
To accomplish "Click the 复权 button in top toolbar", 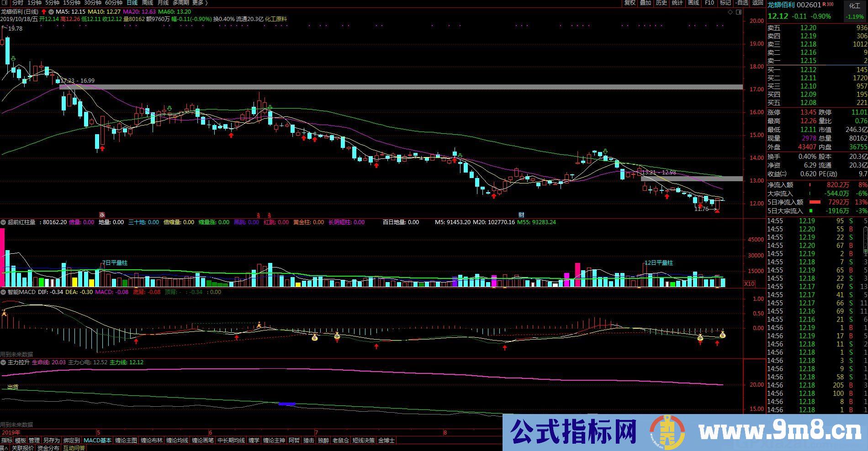I will point(630,3).
